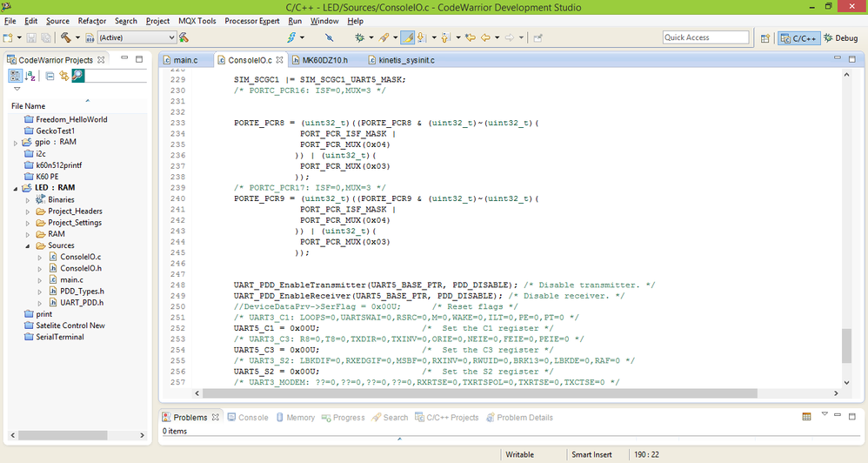Collapse the Sources folder
This screenshot has height=463, width=868.
28,246
